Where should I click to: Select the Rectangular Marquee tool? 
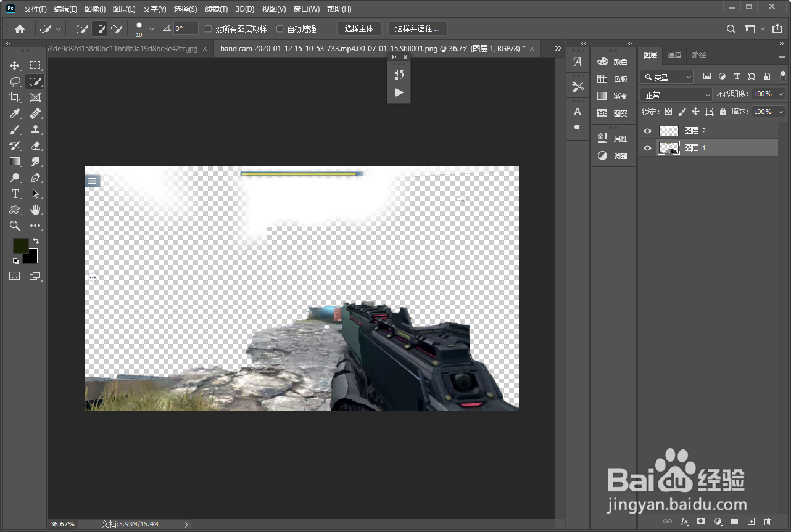(36, 65)
